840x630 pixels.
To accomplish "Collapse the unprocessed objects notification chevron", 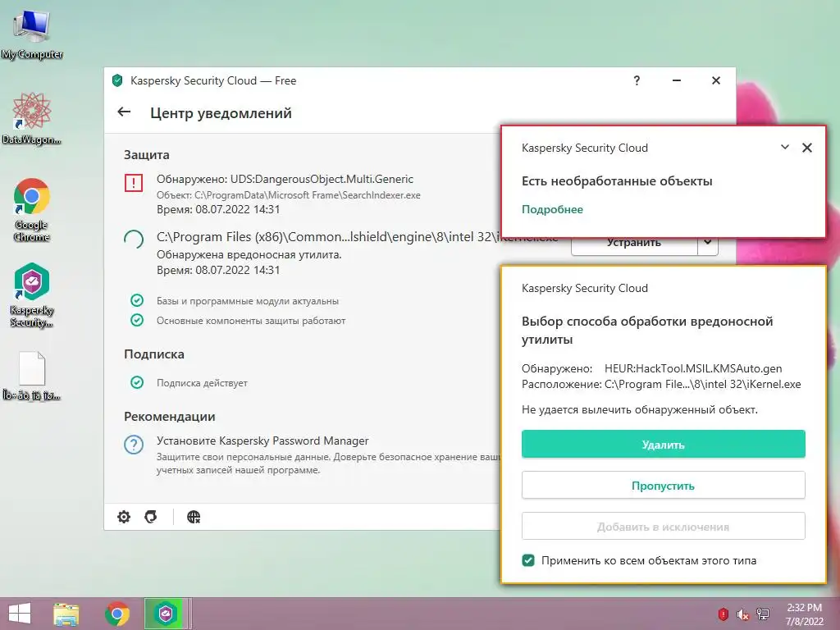I will click(785, 147).
